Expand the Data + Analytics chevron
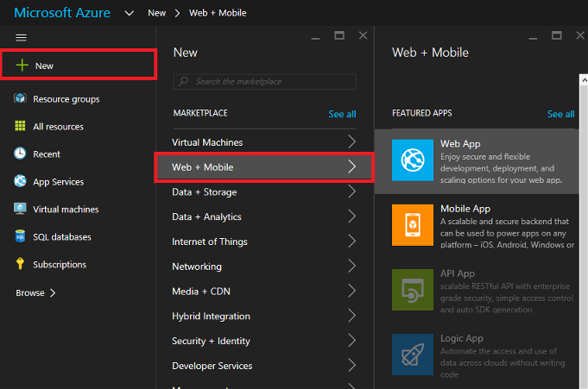588x389 pixels. [351, 216]
